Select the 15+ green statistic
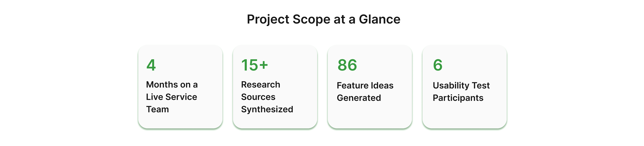644x146 pixels. (x=255, y=65)
